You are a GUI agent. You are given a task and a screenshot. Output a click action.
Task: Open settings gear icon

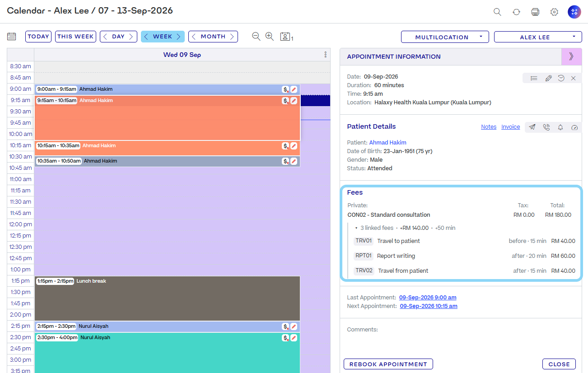[x=554, y=12]
